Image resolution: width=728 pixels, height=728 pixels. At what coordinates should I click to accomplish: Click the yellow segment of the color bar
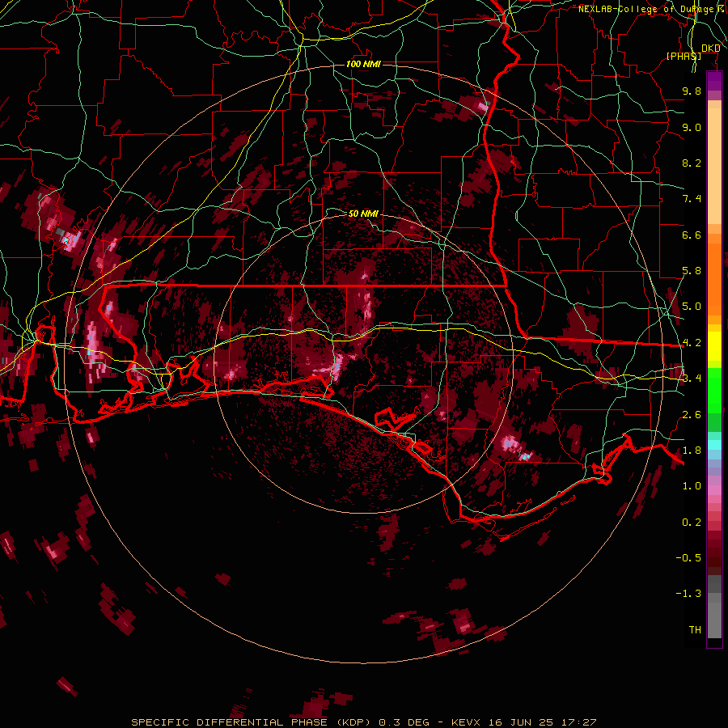point(714,346)
